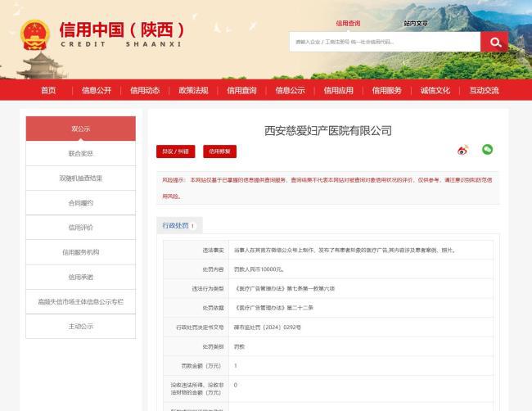Click the national emblem logo
The height and width of the screenshot is (411, 532).
(34, 35)
